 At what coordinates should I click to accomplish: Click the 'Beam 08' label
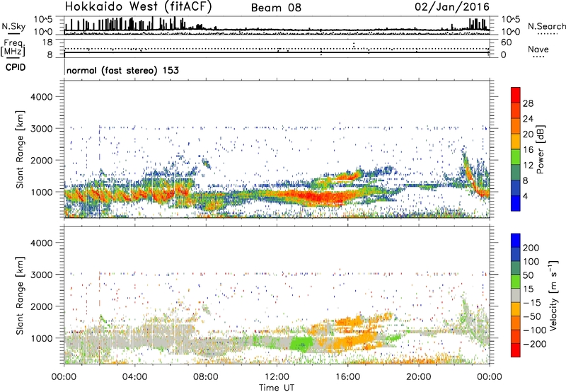coord(276,8)
